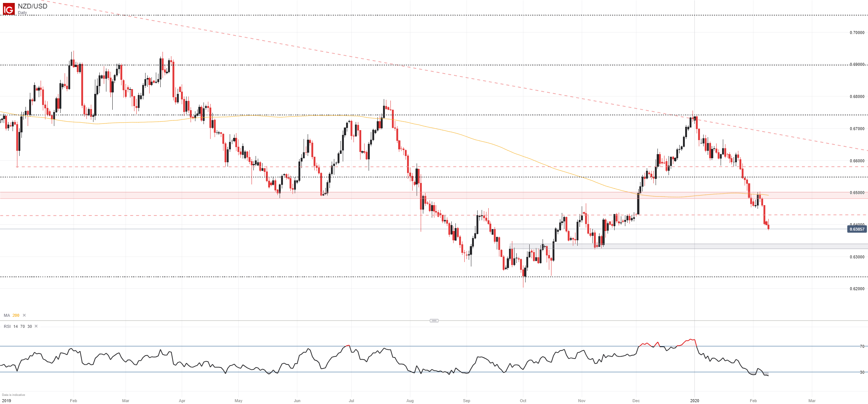Viewport: 868px width, 404px height.
Task: Click the current price tag 0.63857
Action: [x=857, y=229]
